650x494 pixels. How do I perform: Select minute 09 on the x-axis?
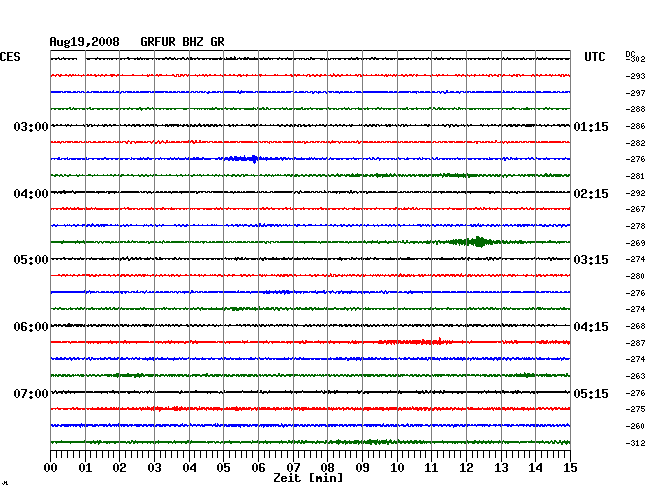(x=362, y=467)
